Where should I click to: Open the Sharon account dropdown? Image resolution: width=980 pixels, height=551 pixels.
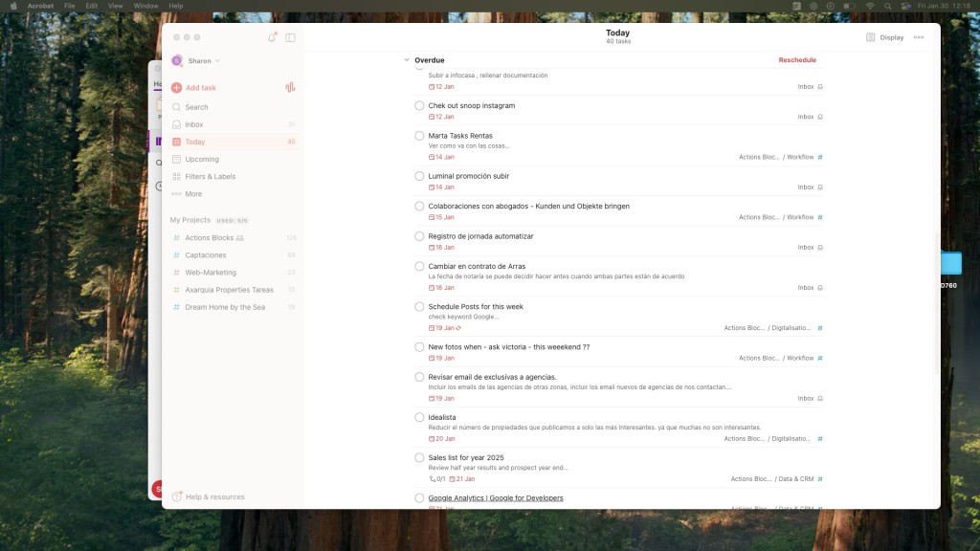(x=196, y=60)
